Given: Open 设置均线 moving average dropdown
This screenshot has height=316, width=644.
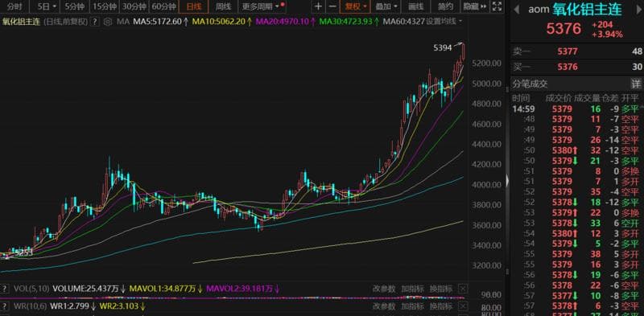Looking at the screenshot, I should (444, 22).
